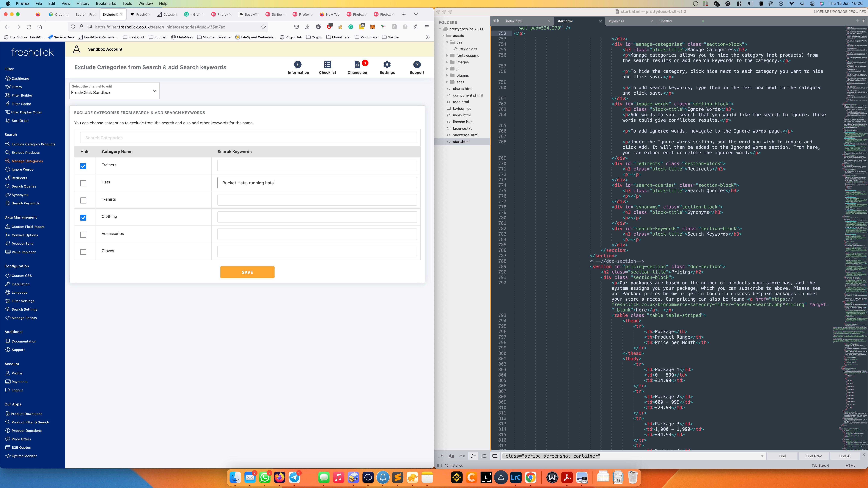Go to Firefox home page

[x=40, y=27]
